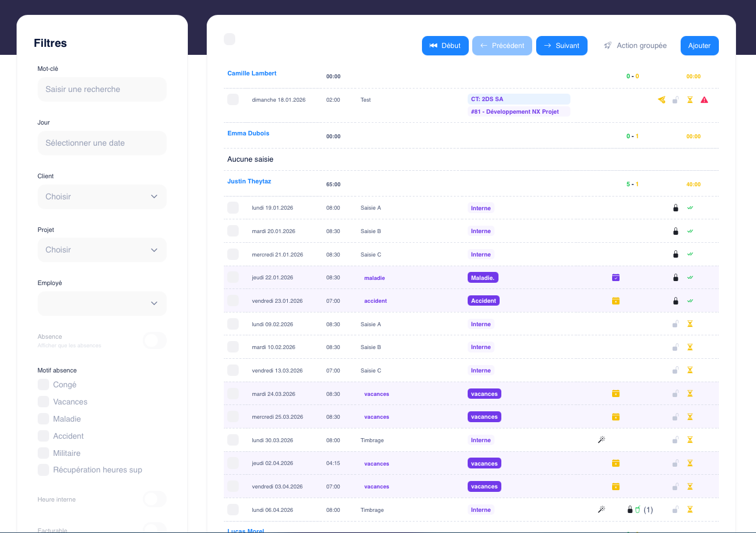
Task: Open the Employé dropdown
Action: tap(102, 303)
